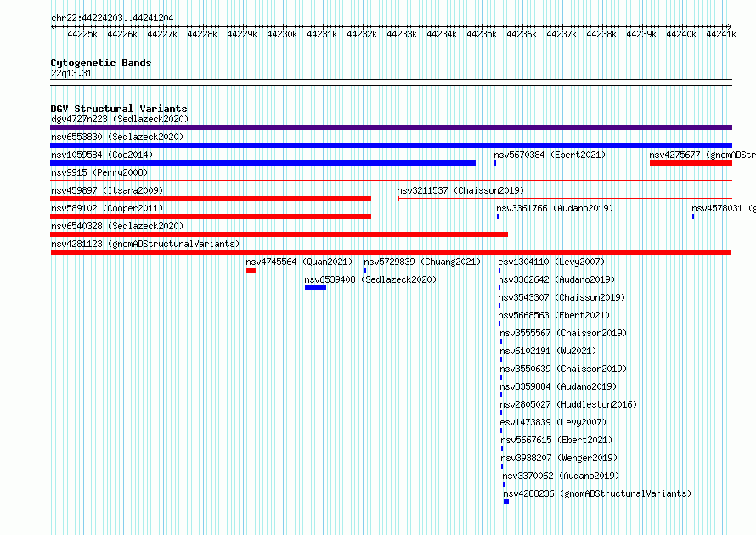The image size is (756, 535).
Task: Select nsv4275677 gnomAD variant label
Action: coord(702,155)
